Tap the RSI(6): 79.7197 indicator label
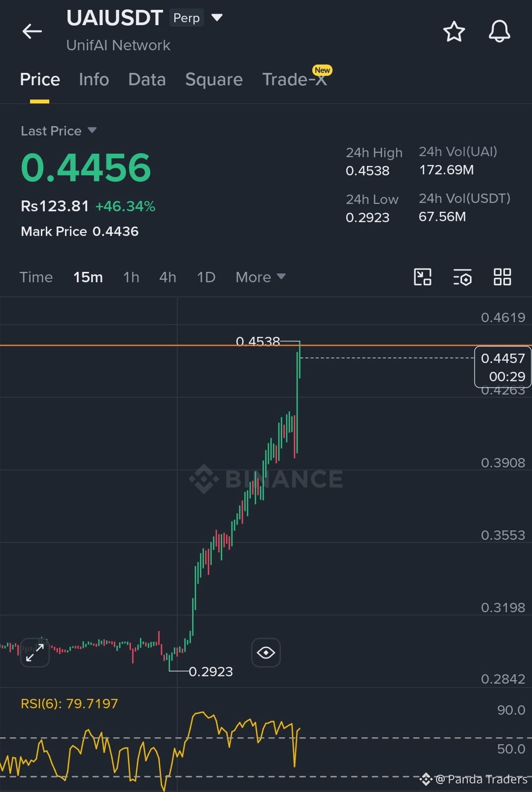Screen dimensions: 532x792 69,703
